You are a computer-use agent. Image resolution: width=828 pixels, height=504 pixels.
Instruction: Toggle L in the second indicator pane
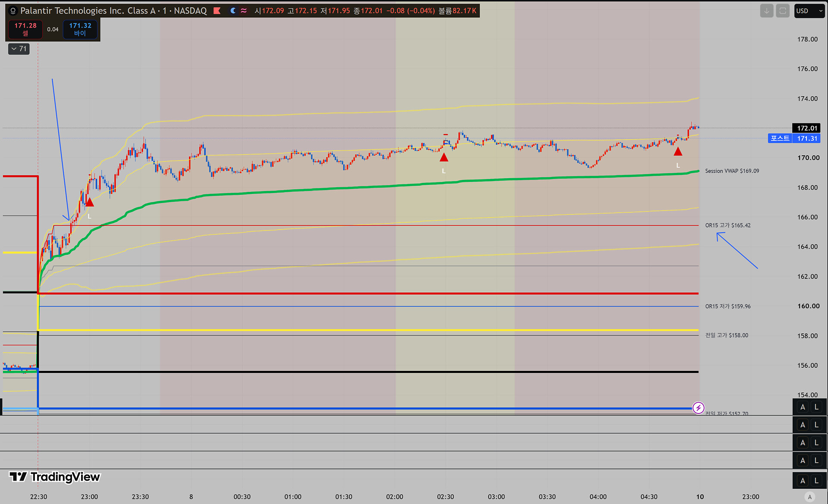(x=816, y=443)
